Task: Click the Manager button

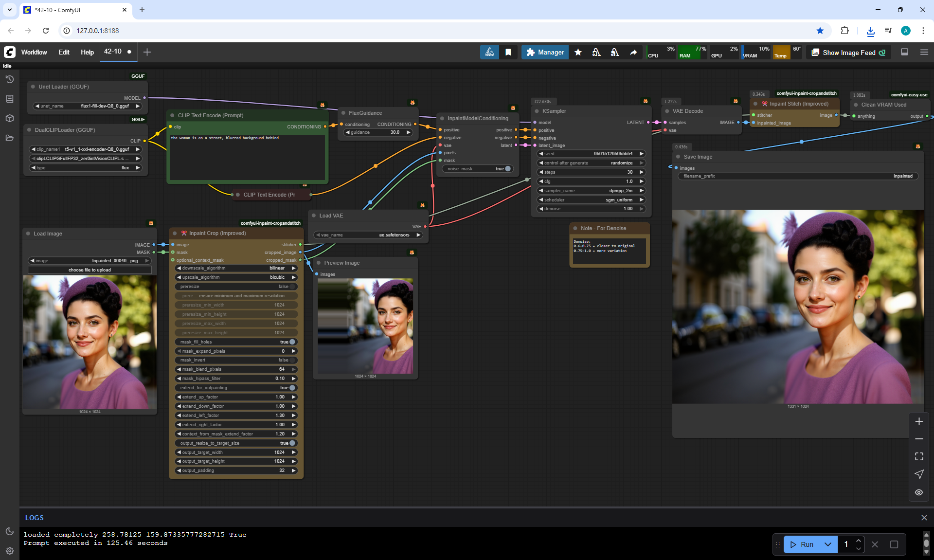Action: 545,52
